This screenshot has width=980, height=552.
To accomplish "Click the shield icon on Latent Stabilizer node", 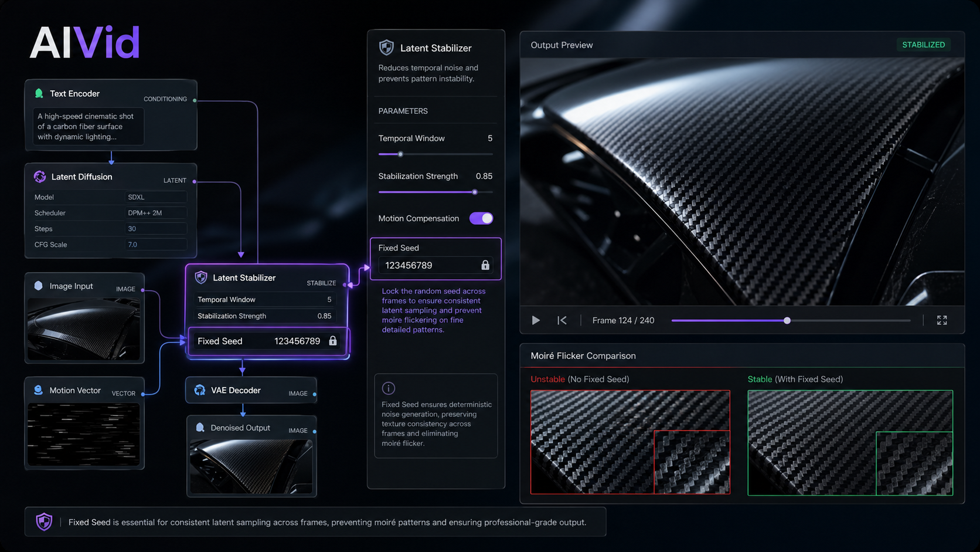I will [201, 277].
